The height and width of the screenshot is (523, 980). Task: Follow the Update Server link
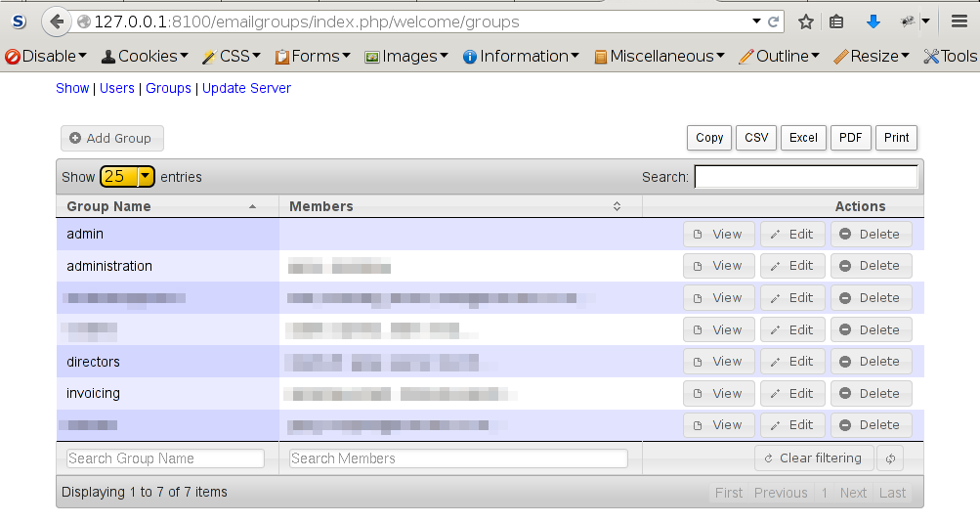tap(246, 88)
